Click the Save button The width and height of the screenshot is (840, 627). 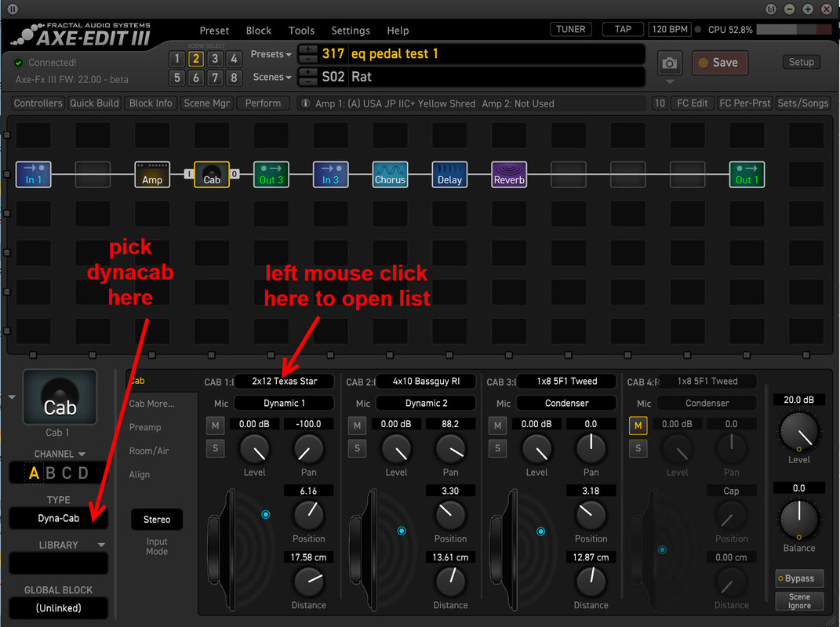pos(720,63)
